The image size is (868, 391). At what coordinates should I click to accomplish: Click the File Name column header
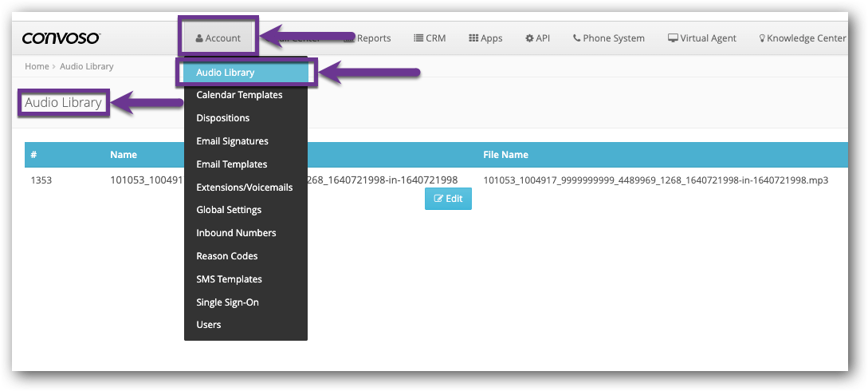(x=505, y=155)
